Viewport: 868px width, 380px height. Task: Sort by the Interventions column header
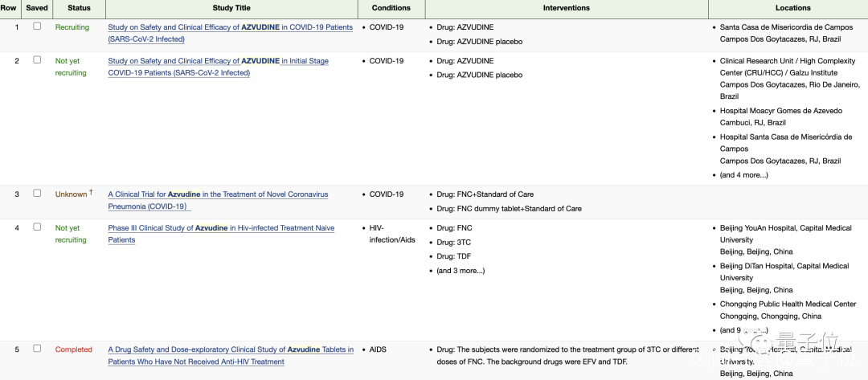pyautogui.click(x=567, y=8)
